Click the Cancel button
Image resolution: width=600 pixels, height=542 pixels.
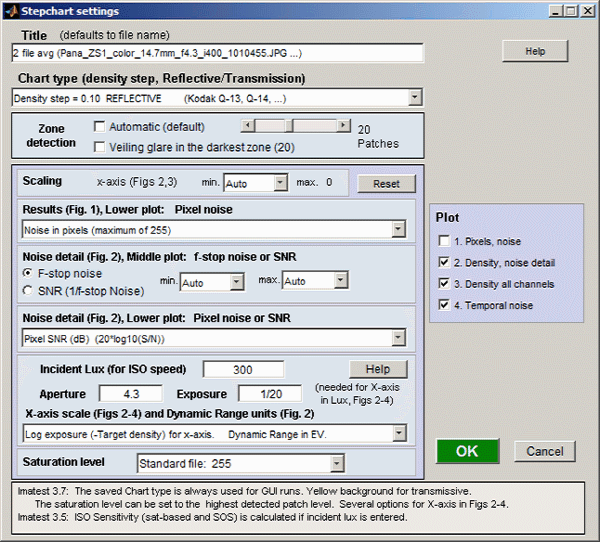click(545, 451)
